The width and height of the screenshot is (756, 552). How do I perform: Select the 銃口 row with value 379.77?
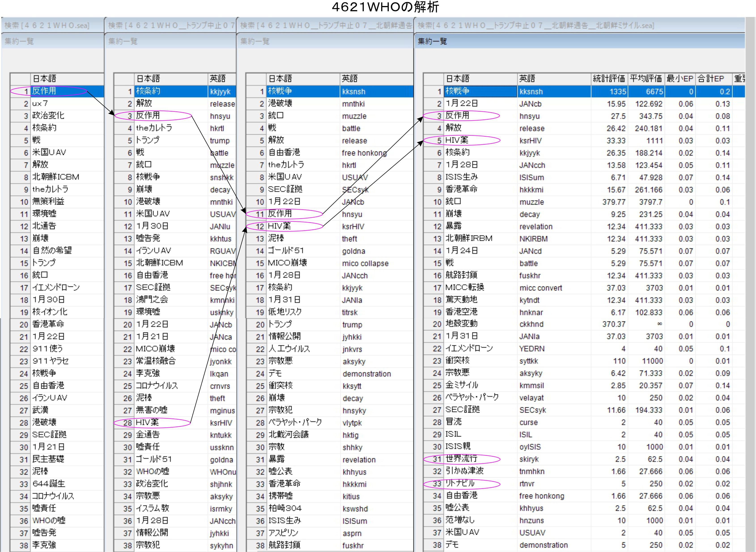(453, 202)
